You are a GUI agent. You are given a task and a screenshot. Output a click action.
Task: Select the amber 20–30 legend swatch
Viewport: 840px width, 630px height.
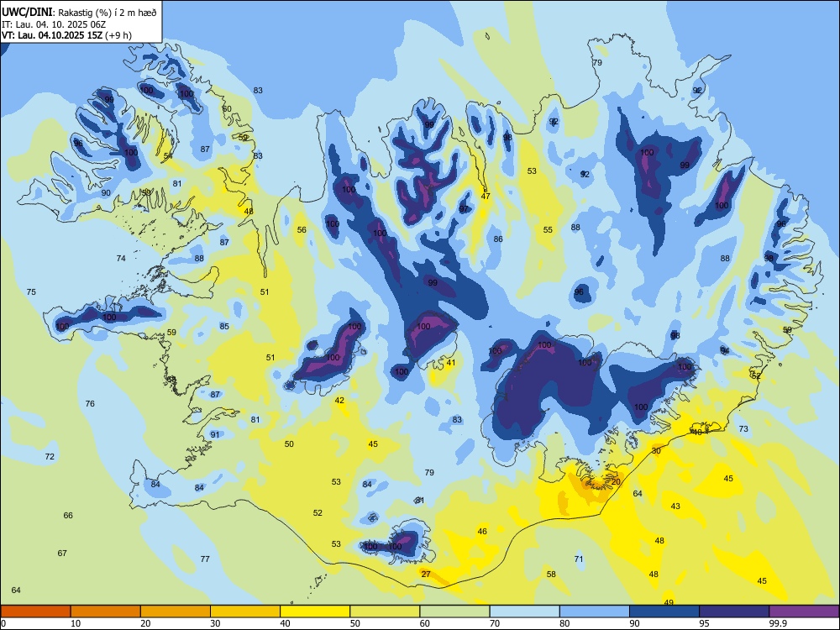tap(176, 612)
